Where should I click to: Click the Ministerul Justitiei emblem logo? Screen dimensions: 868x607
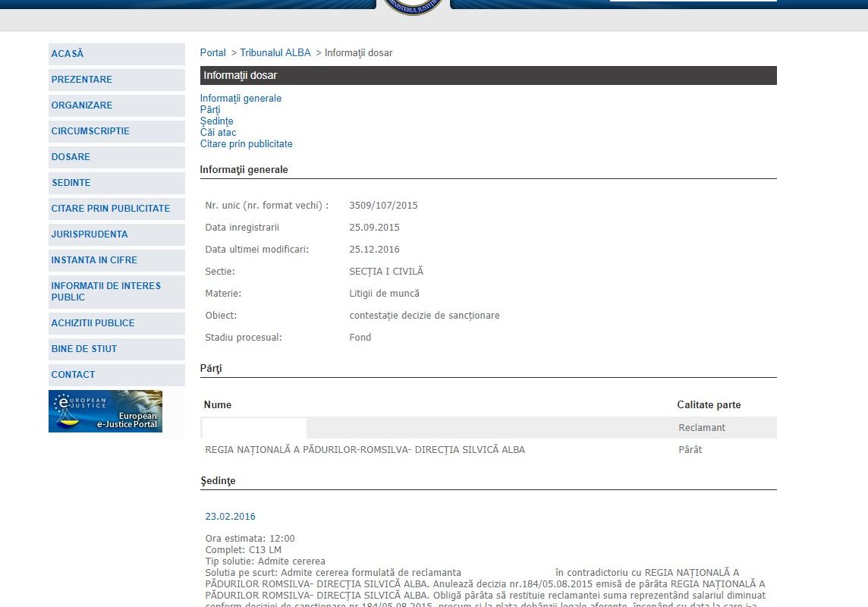tap(414, 7)
